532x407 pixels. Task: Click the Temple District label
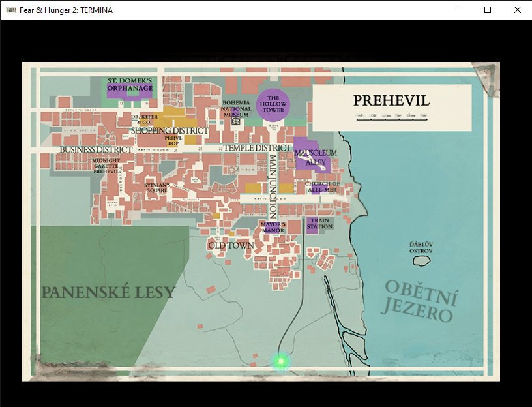point(257,148)
